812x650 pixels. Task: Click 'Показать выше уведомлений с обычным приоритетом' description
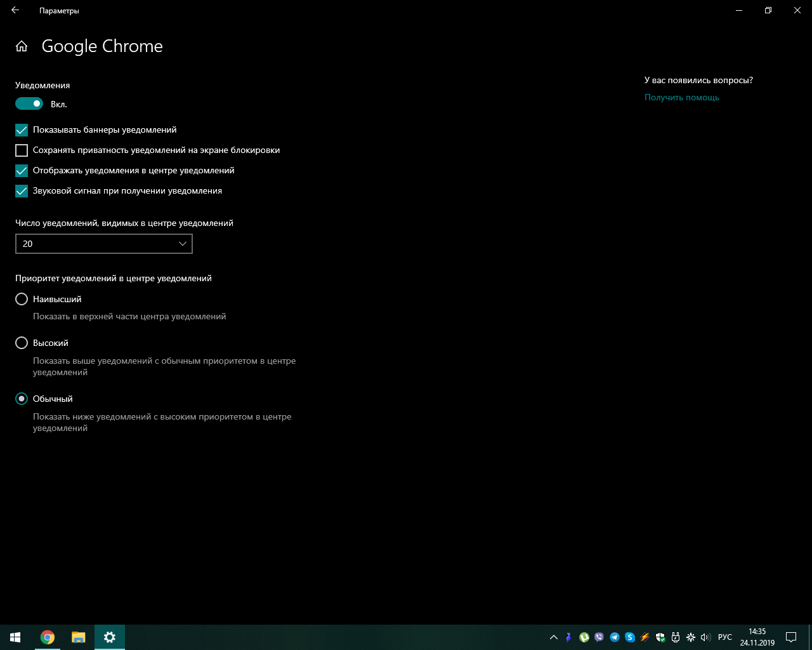coord(164,366)
